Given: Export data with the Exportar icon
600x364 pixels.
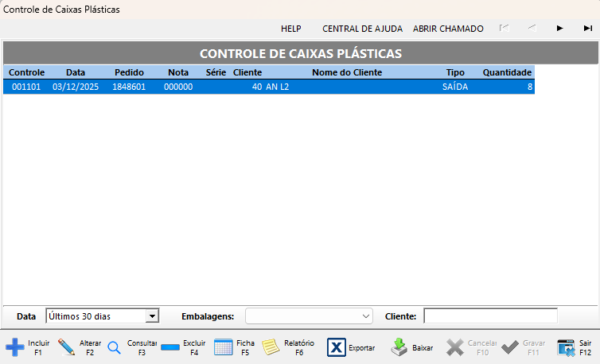Looking at the screenshot, I should [337, 347].
